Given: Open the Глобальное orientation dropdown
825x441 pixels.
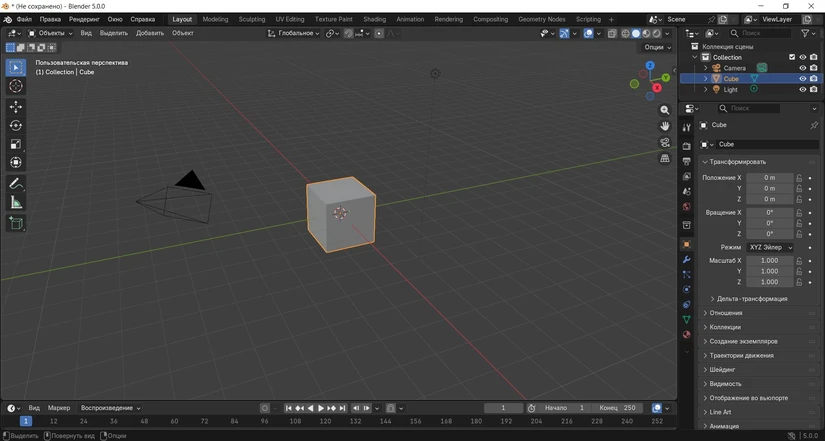Looking at the screenshot, I should tap(293, 33).
